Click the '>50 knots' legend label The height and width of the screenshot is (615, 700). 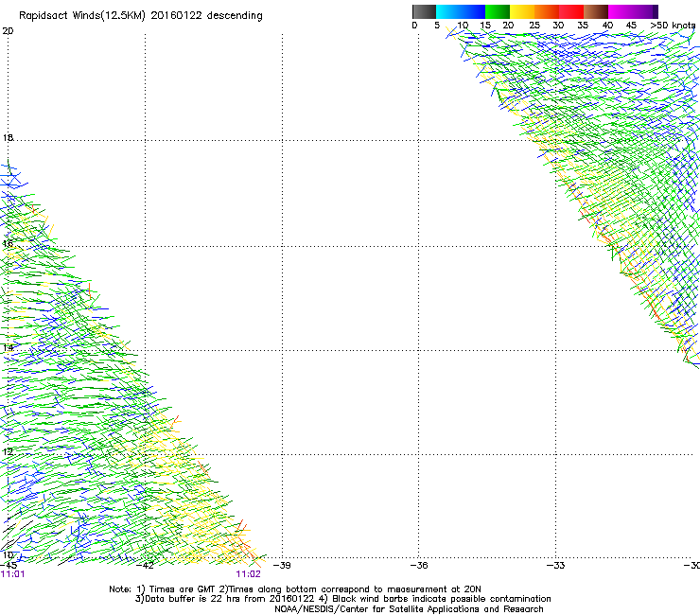pos(673,26)
